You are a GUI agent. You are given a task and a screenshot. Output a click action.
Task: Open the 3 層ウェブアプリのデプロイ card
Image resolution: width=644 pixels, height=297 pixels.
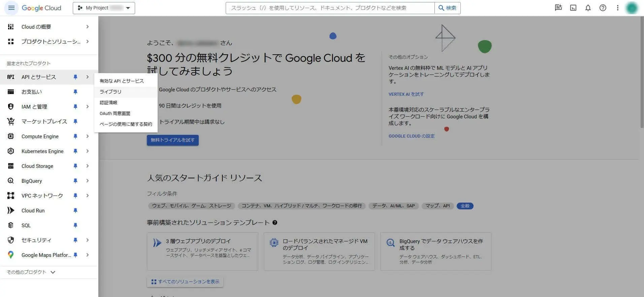[202, 251]
